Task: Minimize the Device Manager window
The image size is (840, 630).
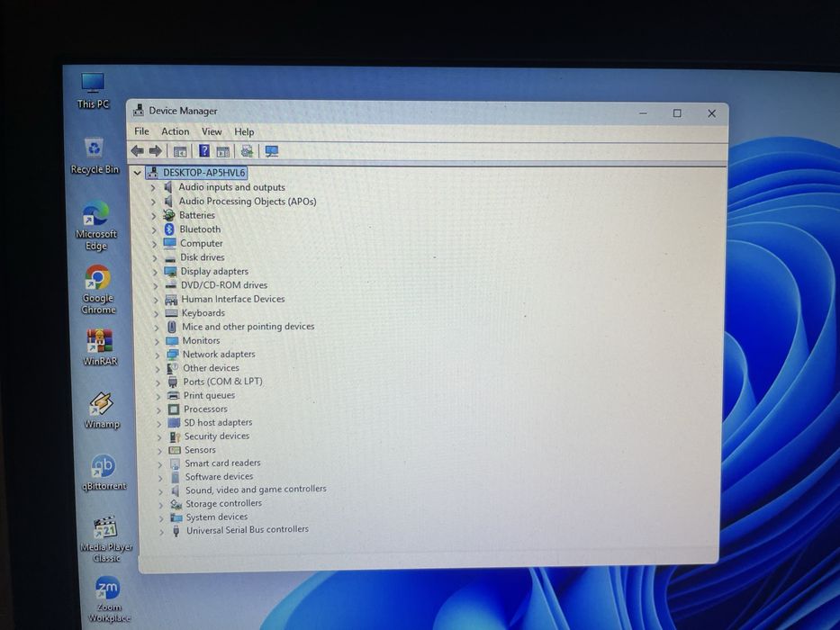Action: pos(643,113)
